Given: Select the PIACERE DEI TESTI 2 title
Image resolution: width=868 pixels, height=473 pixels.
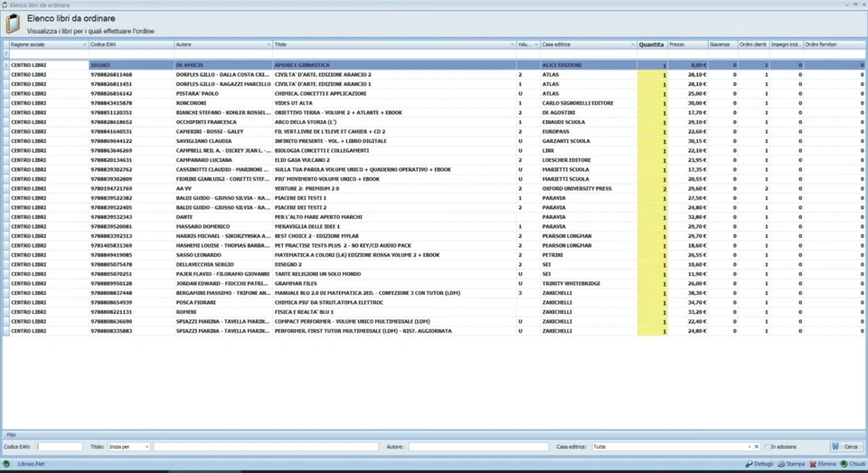Looking at the screenshot, I should (393, 207).
